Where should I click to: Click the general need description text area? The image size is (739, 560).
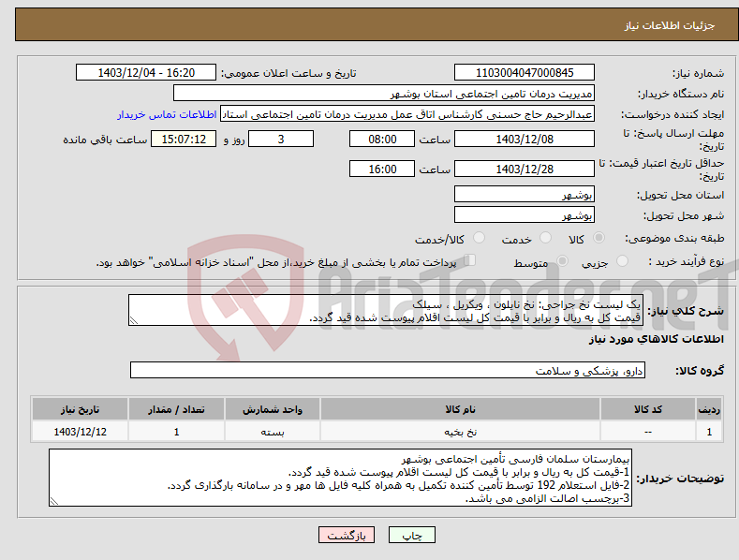[x=386, y=310]
